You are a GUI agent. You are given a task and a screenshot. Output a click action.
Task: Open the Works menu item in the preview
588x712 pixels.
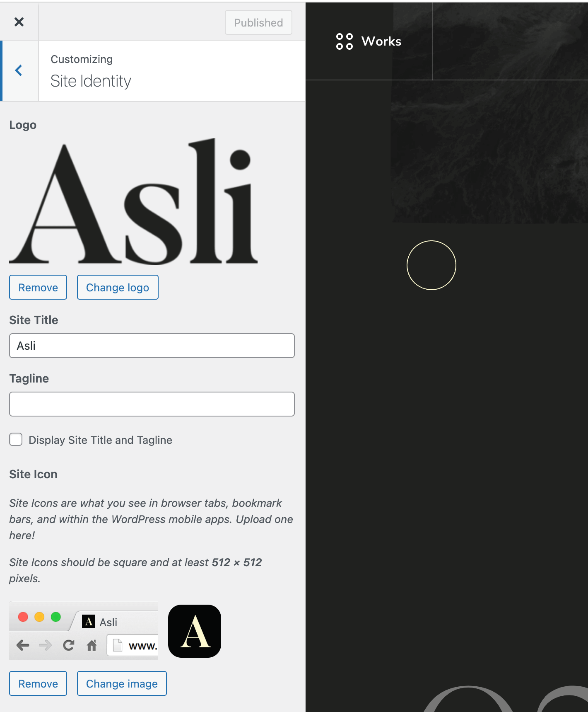381,41
